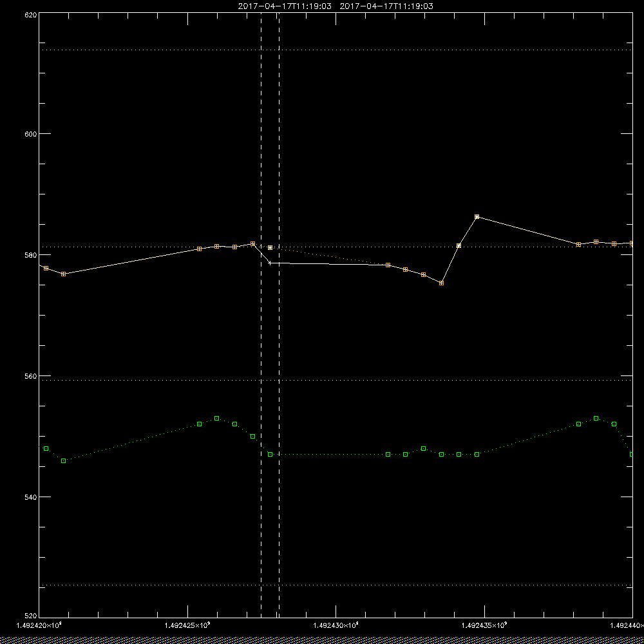
Task: Click the 1.492430×10⁹ x-axis label
Action: point(336,625)
